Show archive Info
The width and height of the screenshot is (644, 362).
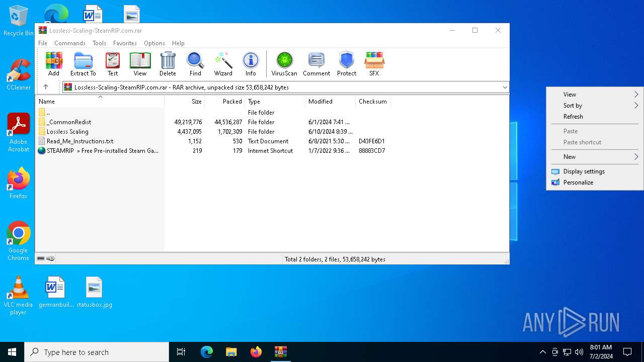pos(251,64)
